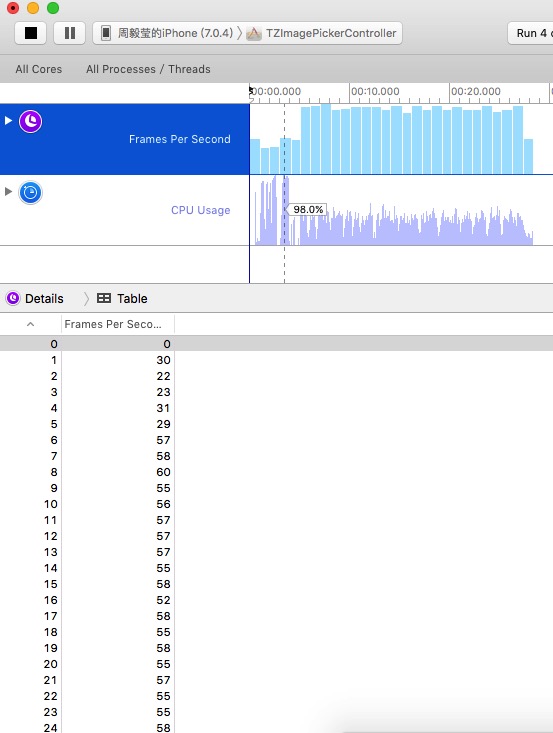Choose the TZImagePickerController target app
Image resolution: width=553 pixels, height=733 pixels.
point(322,33)
